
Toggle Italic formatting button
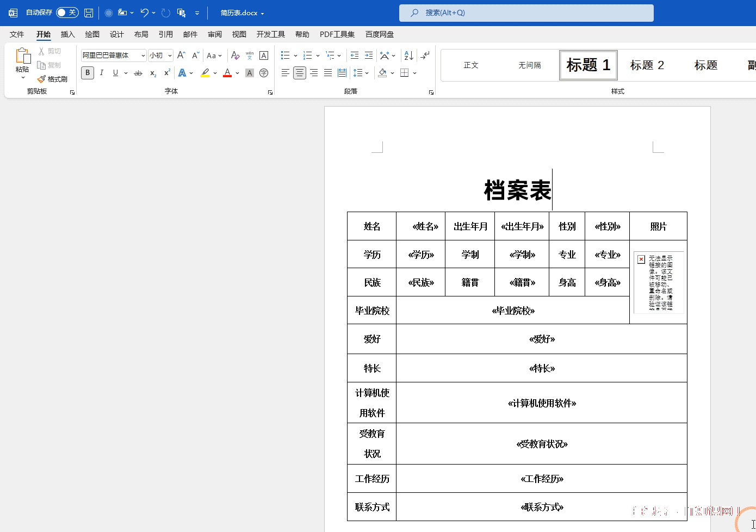[x=101, y=73]
